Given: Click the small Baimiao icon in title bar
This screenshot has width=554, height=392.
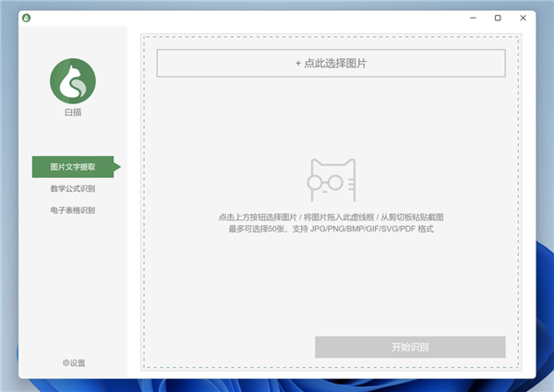Looking at the screenshot, I should coord(26,18).
